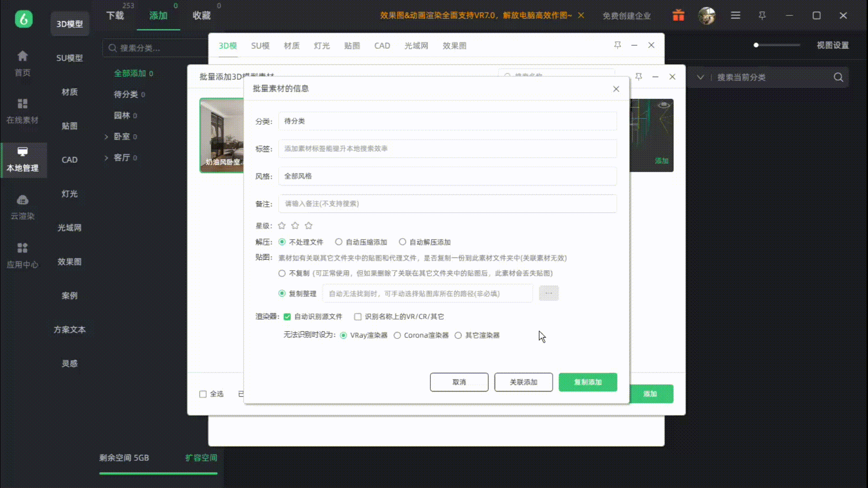868x488 pixels.
Task: Click the 标签 tag input field
Action: coord(448,149)
